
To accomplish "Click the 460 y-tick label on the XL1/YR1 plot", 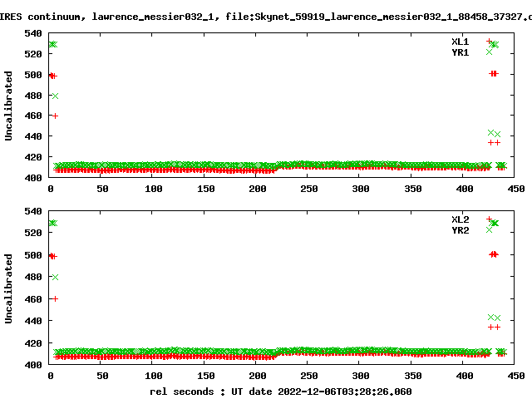I will 33,116.
